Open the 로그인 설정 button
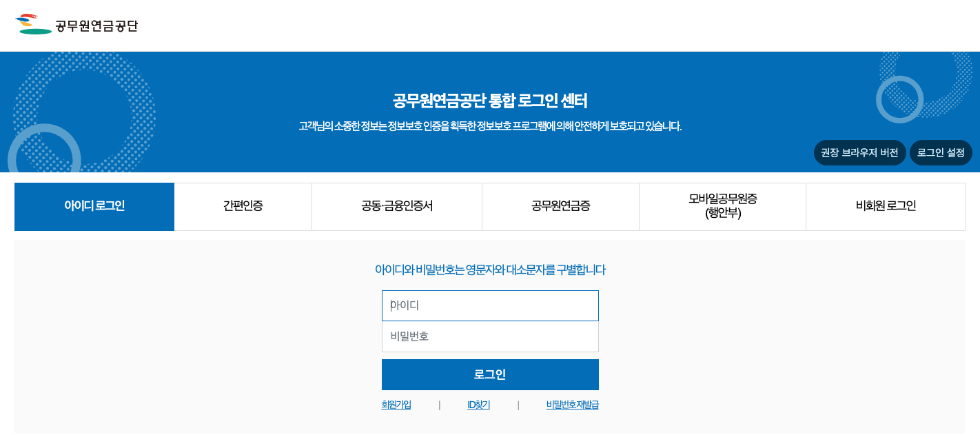The height and width of the screenshot is (435, 980). (941, 153)
